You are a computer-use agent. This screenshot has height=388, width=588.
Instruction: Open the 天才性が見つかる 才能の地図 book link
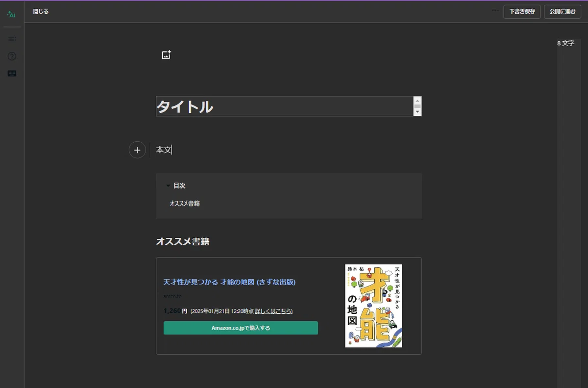pyautogui.click(x=229, y=282)
